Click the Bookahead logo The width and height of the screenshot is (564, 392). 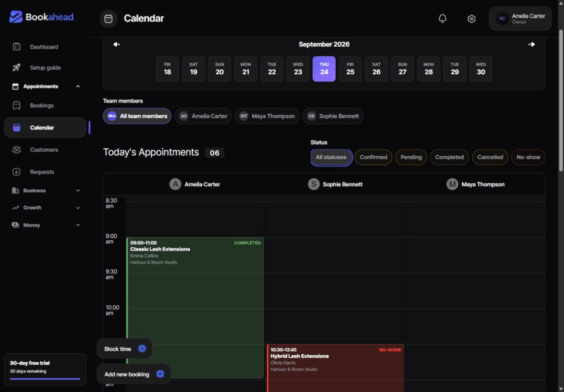pyautogui.click(x=42, y=17)
